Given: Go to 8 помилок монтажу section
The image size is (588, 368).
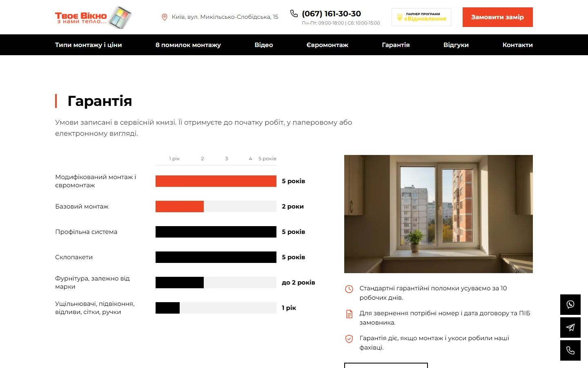Looking at the screenshot, I should point(188,45).
